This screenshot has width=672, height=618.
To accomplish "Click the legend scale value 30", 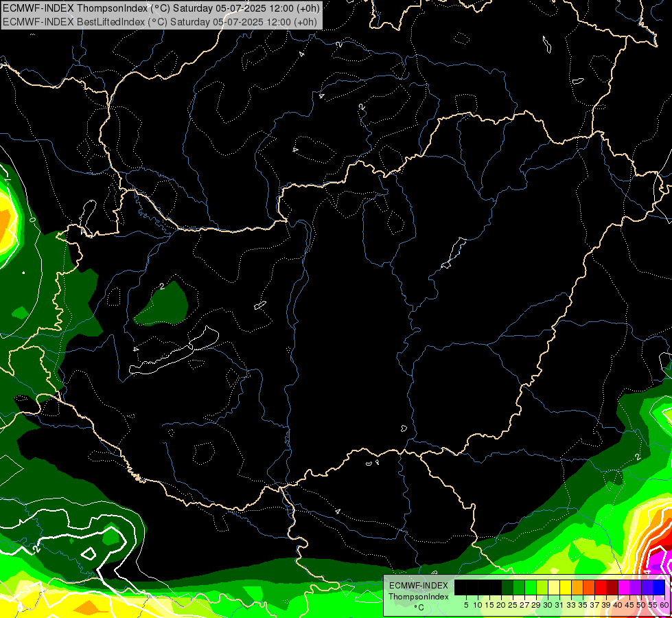I will [x=548, y=605].
